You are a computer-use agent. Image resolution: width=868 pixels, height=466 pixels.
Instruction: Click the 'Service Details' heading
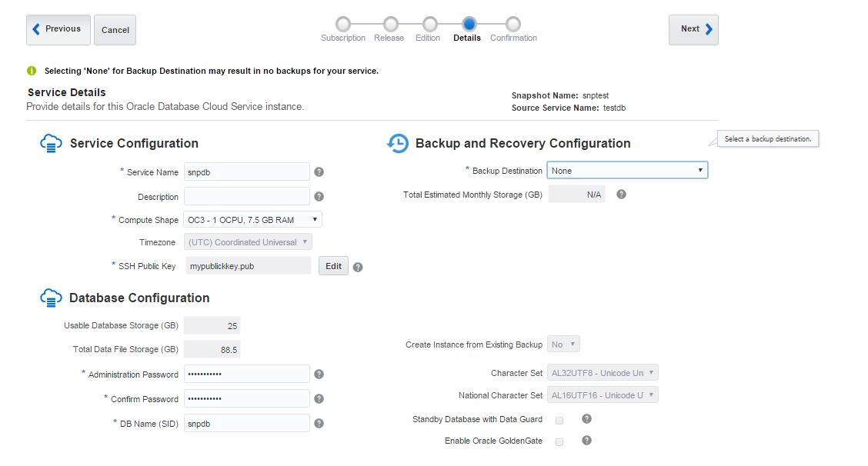[x=66, y=92]
